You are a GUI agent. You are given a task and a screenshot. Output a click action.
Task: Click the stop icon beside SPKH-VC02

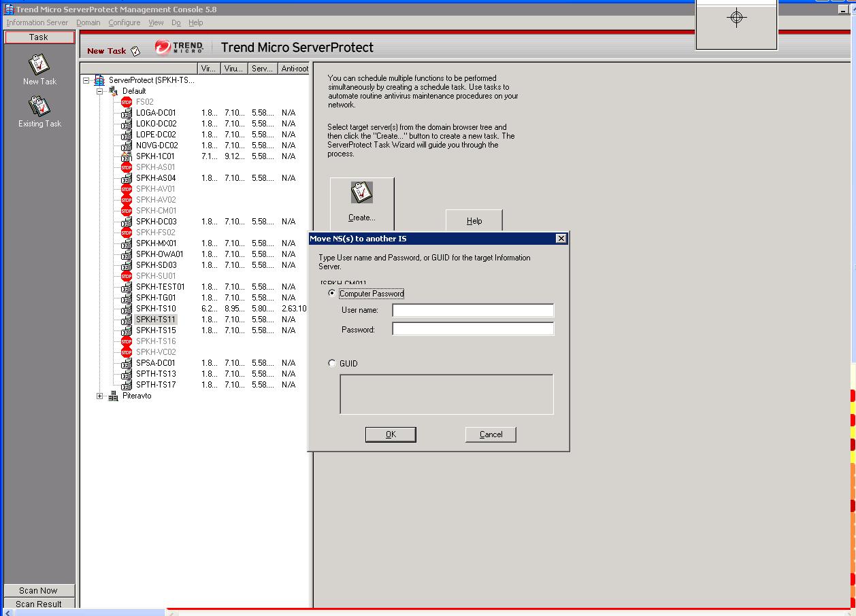[127, 352]
